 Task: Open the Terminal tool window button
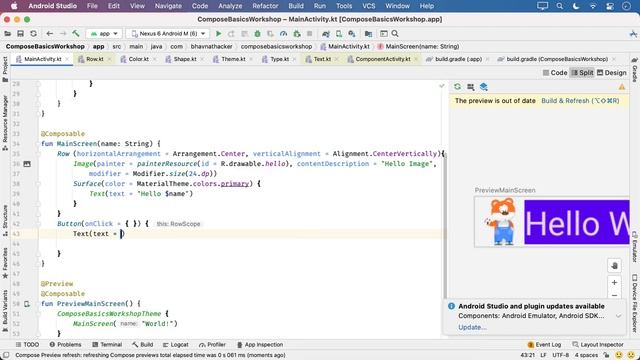coord(107,345)
